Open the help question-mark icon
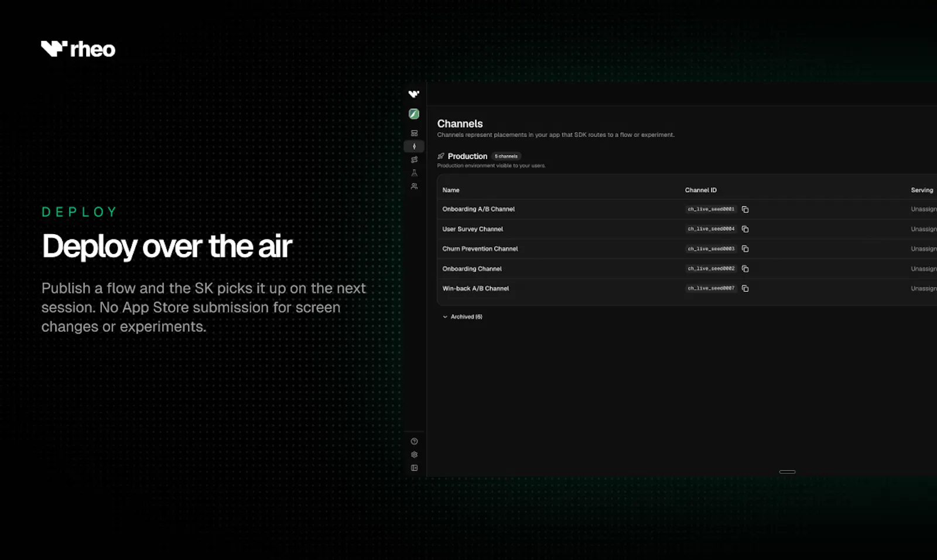937x560 pixels. 414,441
